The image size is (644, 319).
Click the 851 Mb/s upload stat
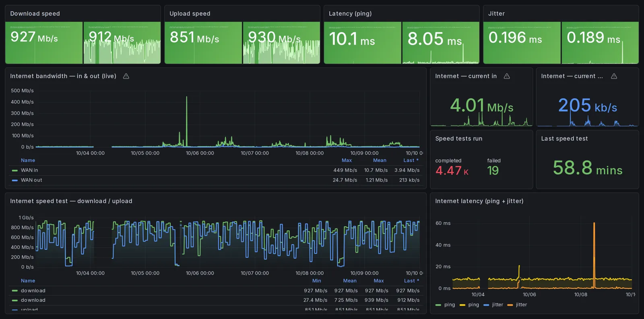pyautogui.click(x=194, y=37)
